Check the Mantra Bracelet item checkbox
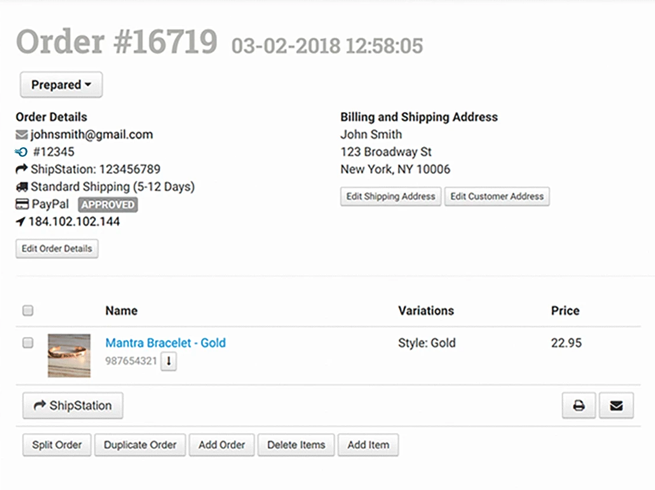The width and height of the screenshot is (655, 490). pos(28,343)
